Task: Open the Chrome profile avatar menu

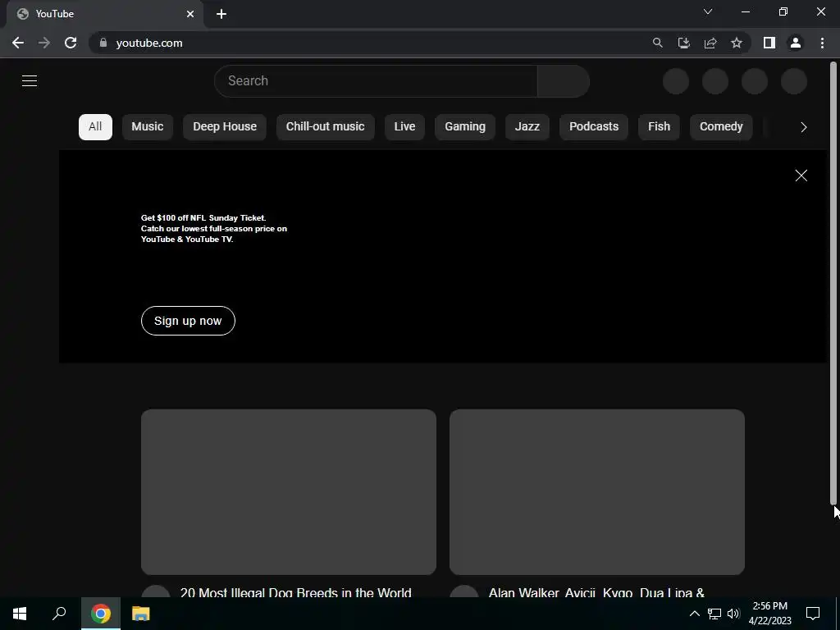Action: coord(796,43)
